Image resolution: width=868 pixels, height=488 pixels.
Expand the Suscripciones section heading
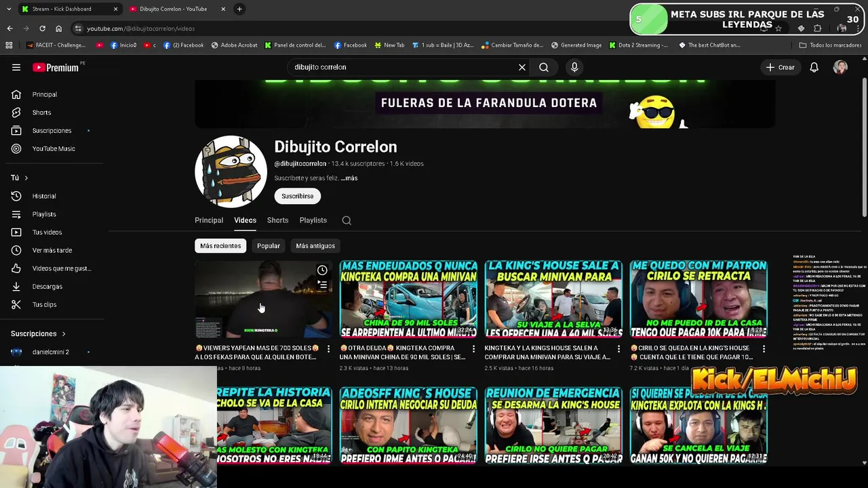click(39, 333)
